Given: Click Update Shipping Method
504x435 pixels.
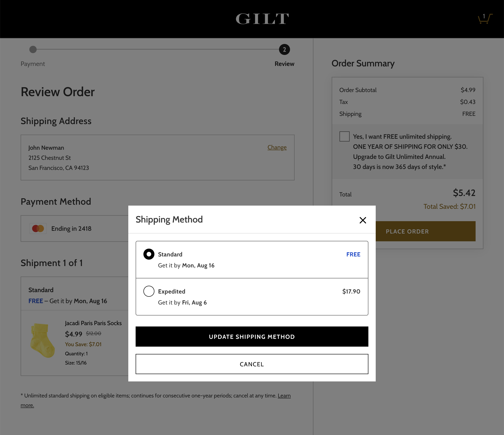Looking at the screenshot, I should 252,337.
